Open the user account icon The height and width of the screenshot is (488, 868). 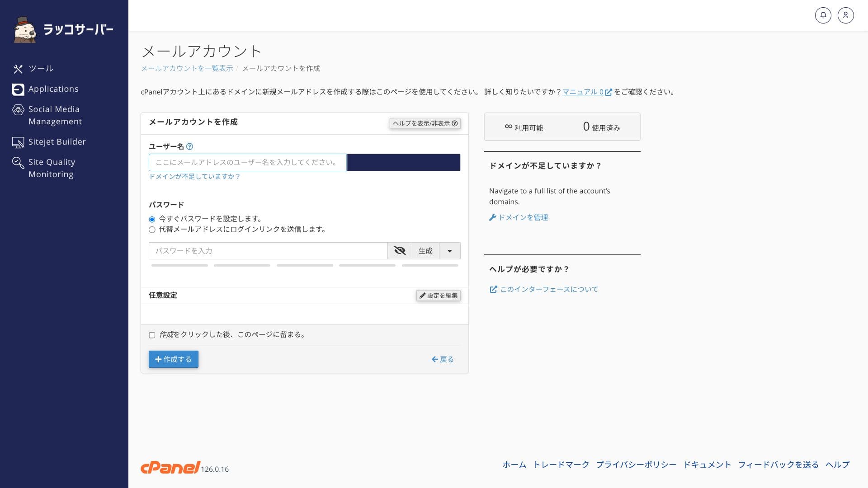point(845,15)
